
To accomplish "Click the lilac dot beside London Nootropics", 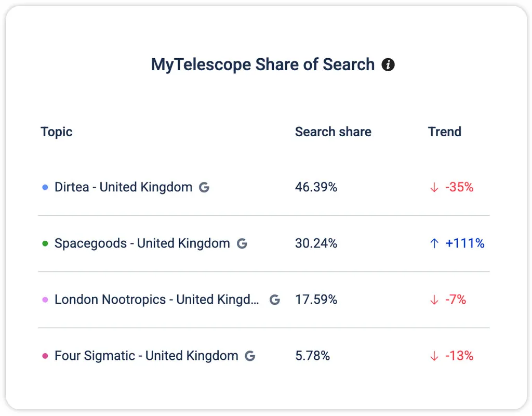I will (x=45, y=300).
